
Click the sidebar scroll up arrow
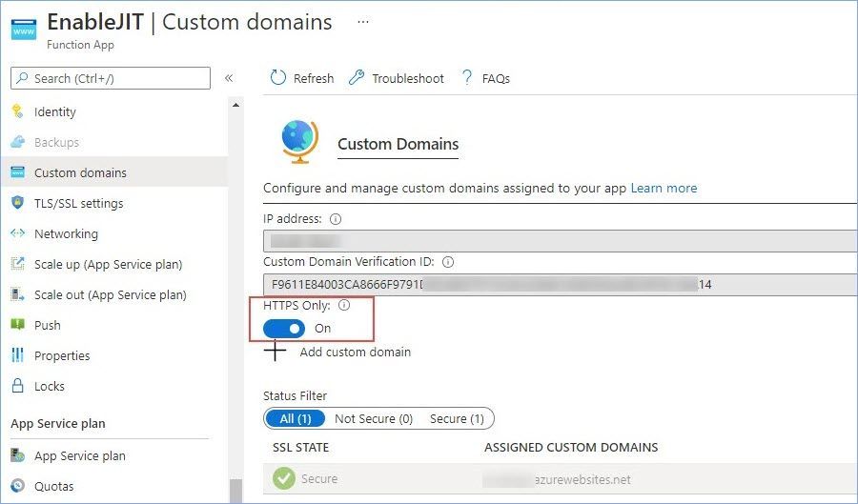(x=235, y=105)
